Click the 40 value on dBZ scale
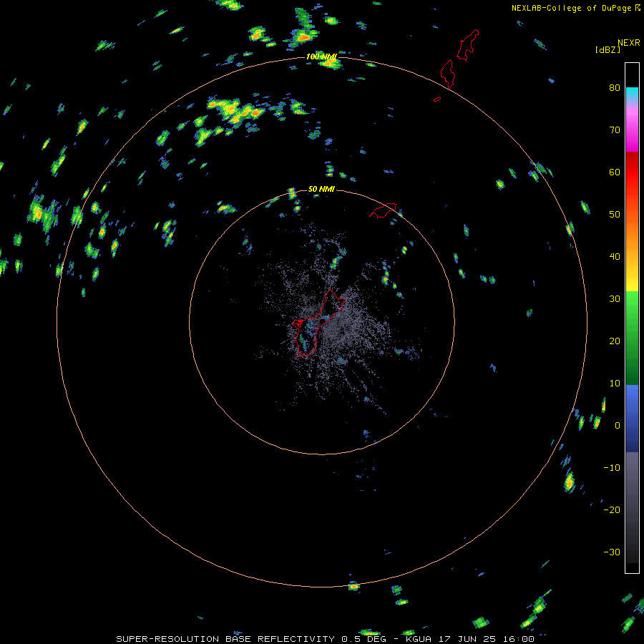 (x=615, y=256)
